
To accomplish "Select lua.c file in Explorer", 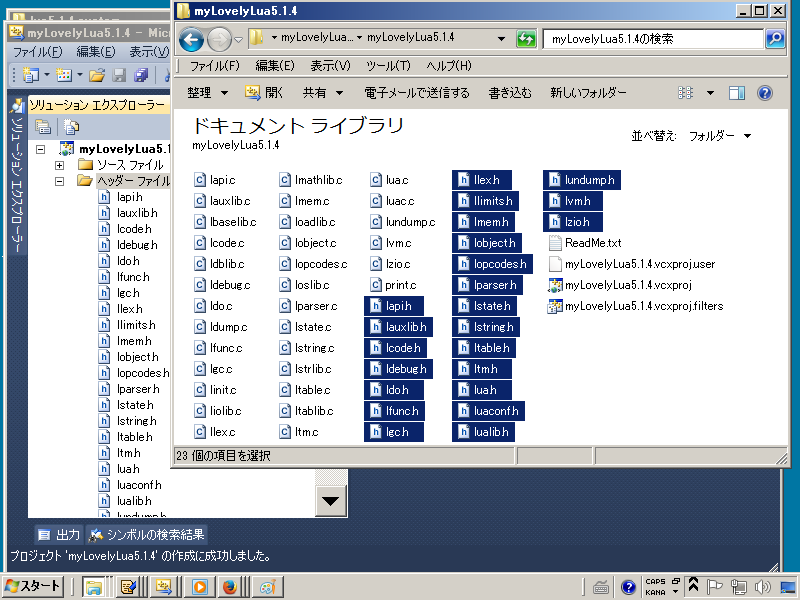I will pos(389,180).
